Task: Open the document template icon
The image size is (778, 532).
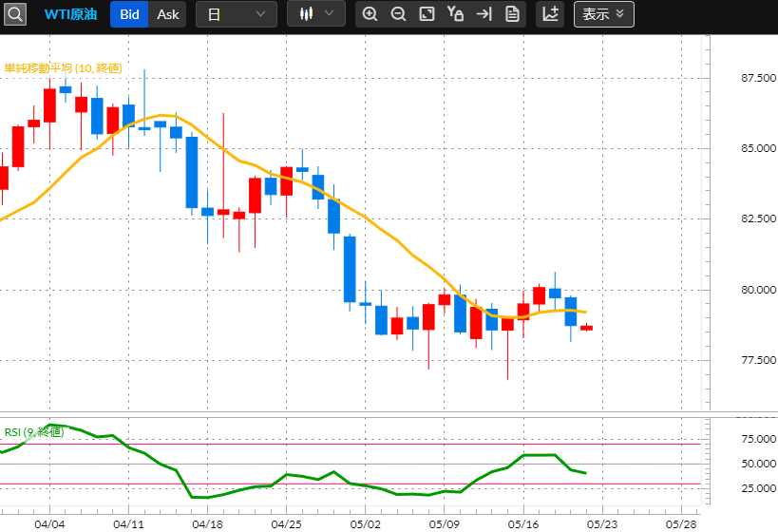Action: tap(512, 14)
